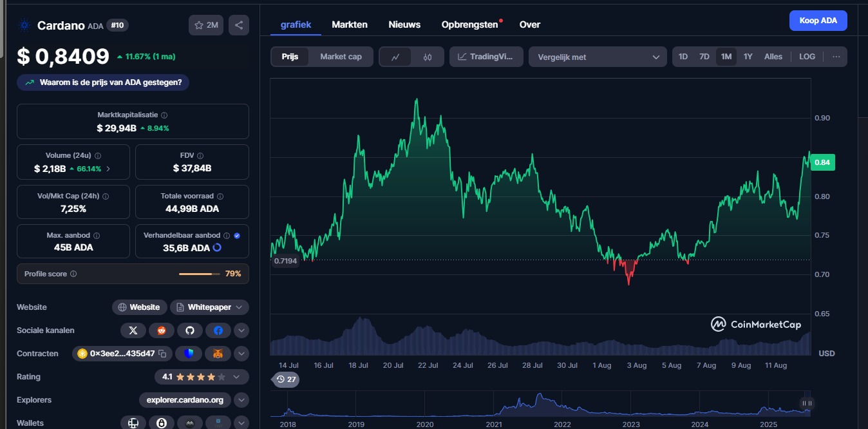
Task: Expand more Wallets options
Action: point(241,423)
